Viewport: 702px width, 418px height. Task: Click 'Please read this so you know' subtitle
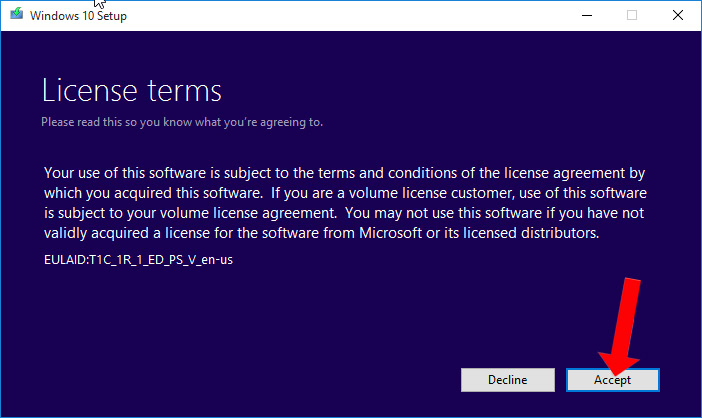coord(182,122)
